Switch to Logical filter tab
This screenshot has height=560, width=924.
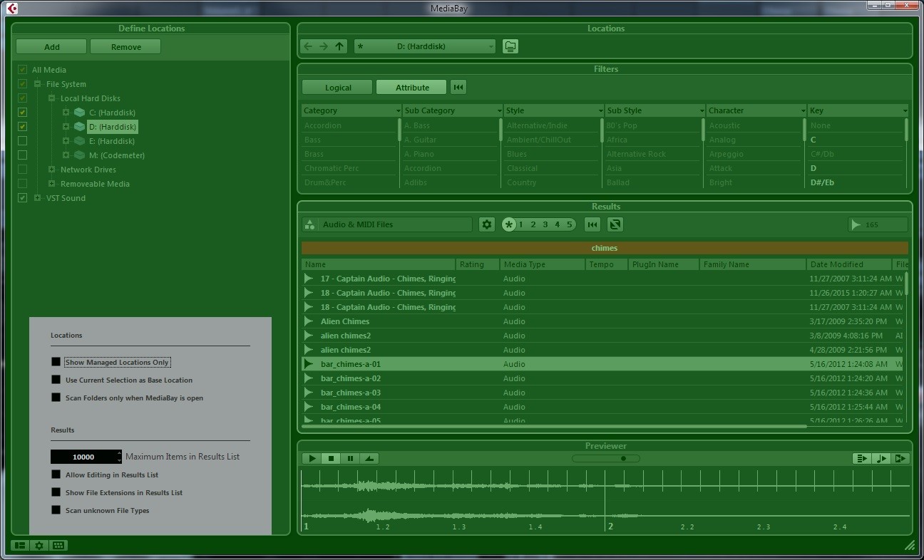point(337,87)
